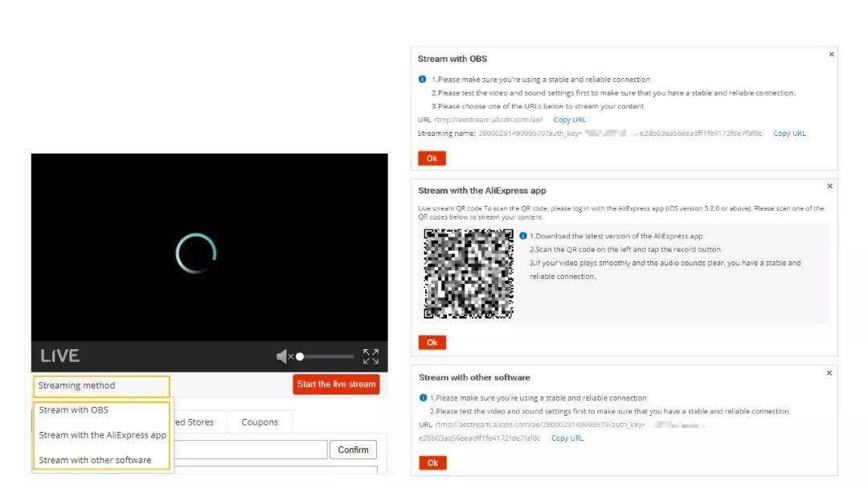Enter fullscreen on the live player

[371, 356]
